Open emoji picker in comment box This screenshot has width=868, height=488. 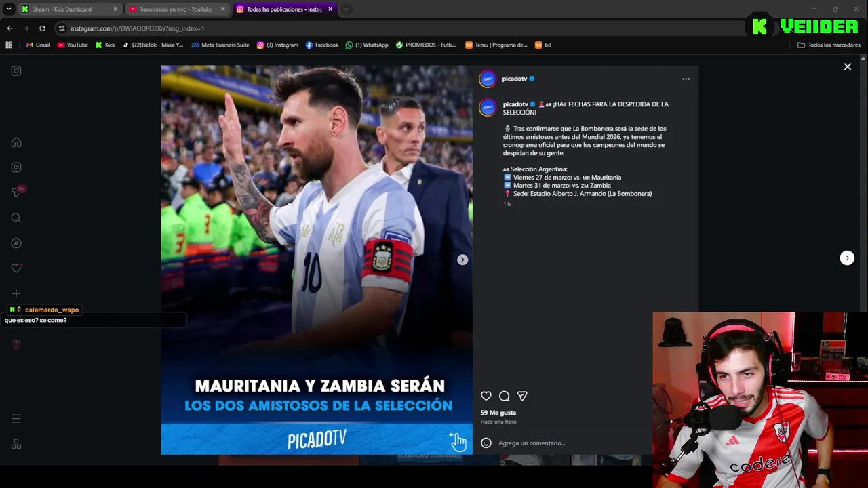click(486, 443)
